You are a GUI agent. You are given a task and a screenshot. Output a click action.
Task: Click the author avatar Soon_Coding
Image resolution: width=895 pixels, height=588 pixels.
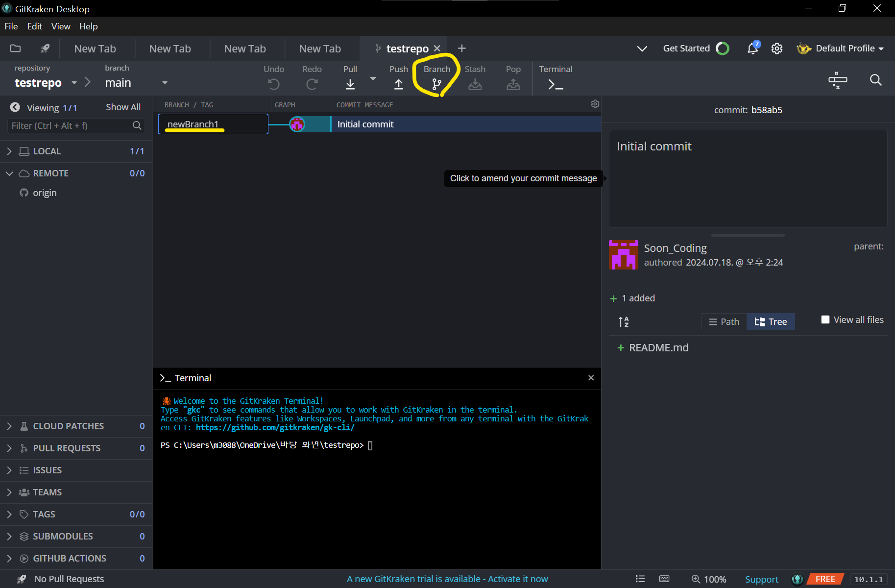pyautogui.click(x=624, y=255)
